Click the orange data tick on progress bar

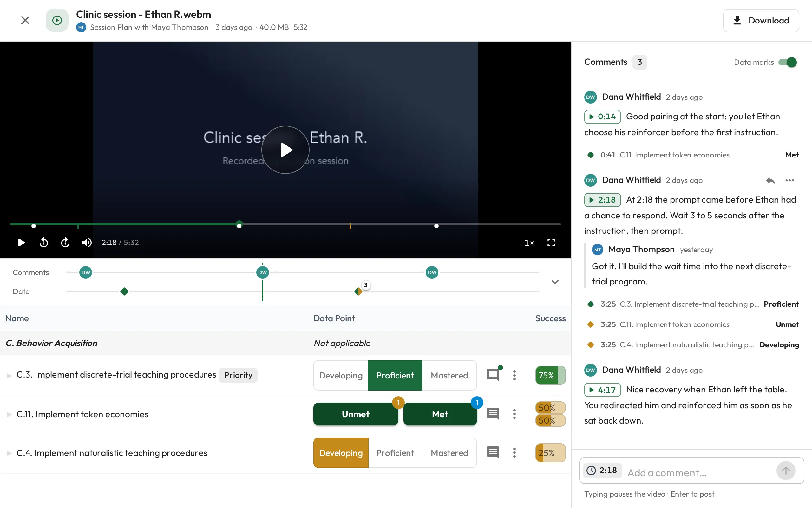coord(350,226)
